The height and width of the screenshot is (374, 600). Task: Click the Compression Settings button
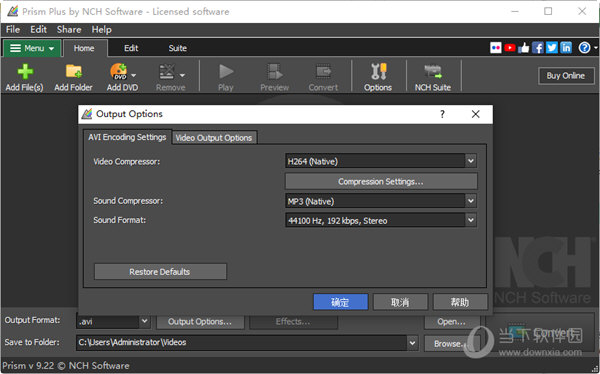(381, 181)
